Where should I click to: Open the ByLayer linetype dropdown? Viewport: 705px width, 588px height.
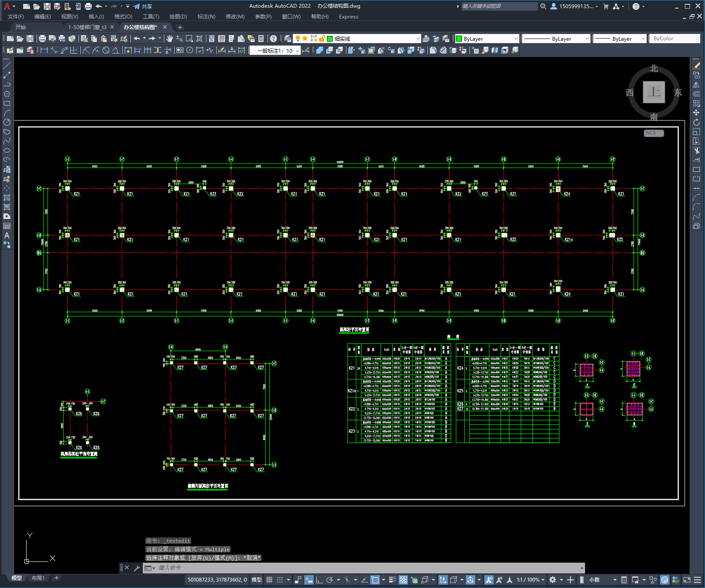tap(556, 39)
